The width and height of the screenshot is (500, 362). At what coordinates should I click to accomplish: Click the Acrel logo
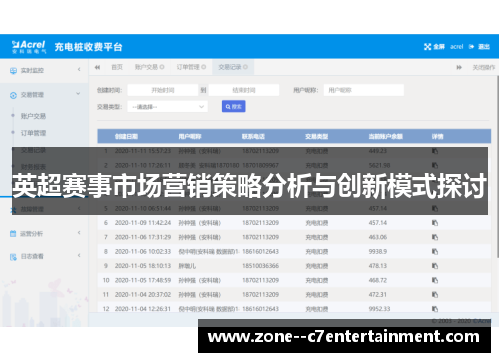pyautogui.click(x=29, y=47)
